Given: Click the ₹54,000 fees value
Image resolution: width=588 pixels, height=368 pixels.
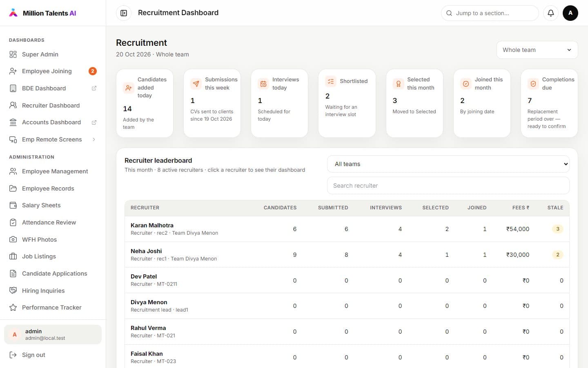Looking at the screenshot, I should pos(518,229).
